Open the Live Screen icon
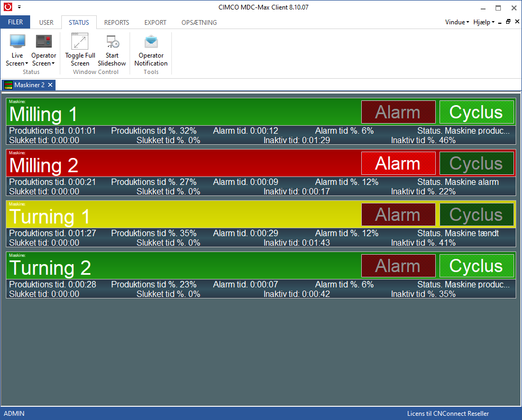This screenshot has width=522, height=420. tap(17, 42)
